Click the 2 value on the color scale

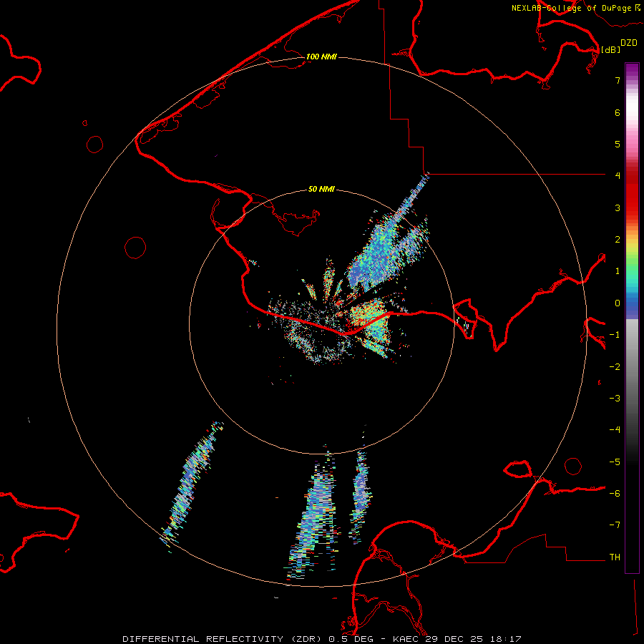click(618, 240)
